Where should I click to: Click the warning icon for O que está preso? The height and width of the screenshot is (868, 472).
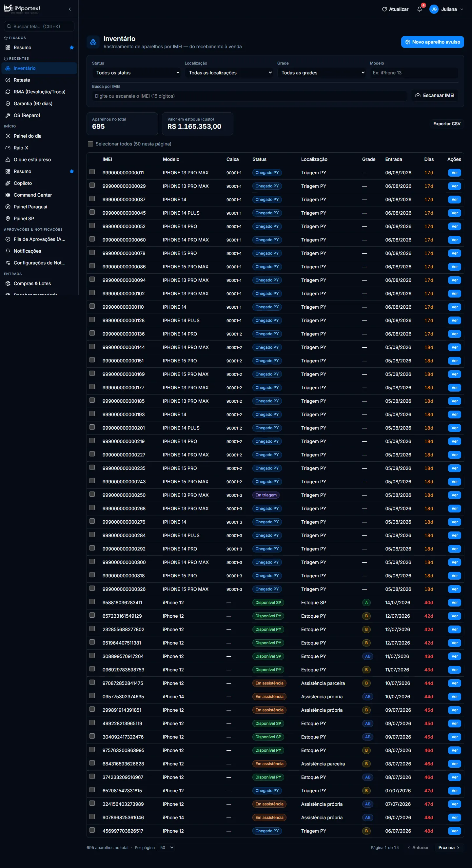[x=8, y=159]
